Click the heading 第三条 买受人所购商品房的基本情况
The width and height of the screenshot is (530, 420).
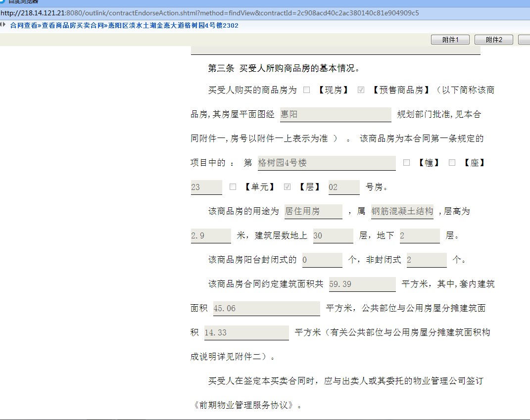point(283,68)
